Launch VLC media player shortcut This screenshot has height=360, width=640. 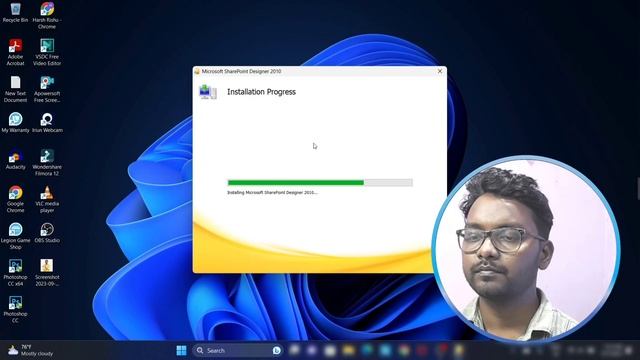coord(47,199)
